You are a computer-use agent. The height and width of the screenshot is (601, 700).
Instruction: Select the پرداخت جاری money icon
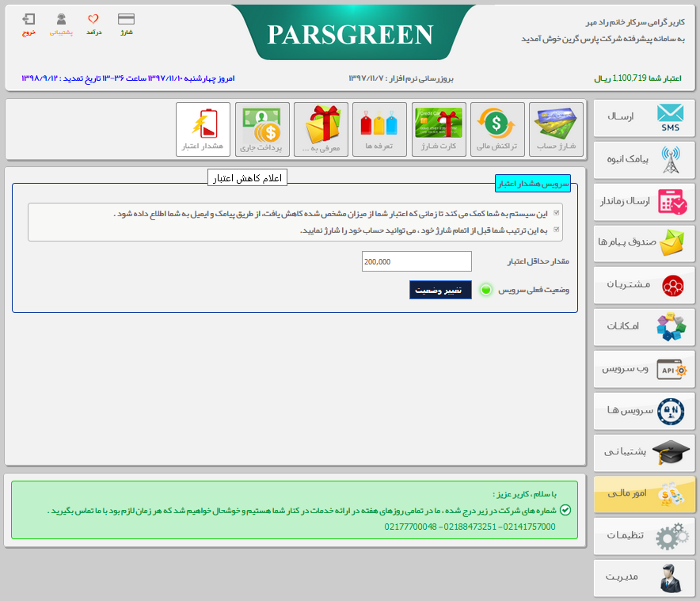[262, 128]
